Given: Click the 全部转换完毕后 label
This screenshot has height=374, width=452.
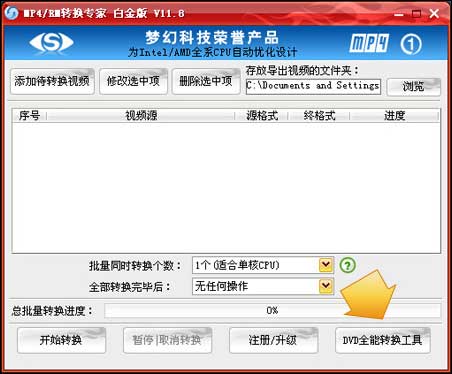Looking at the screenshot, I should pos(130,287).
